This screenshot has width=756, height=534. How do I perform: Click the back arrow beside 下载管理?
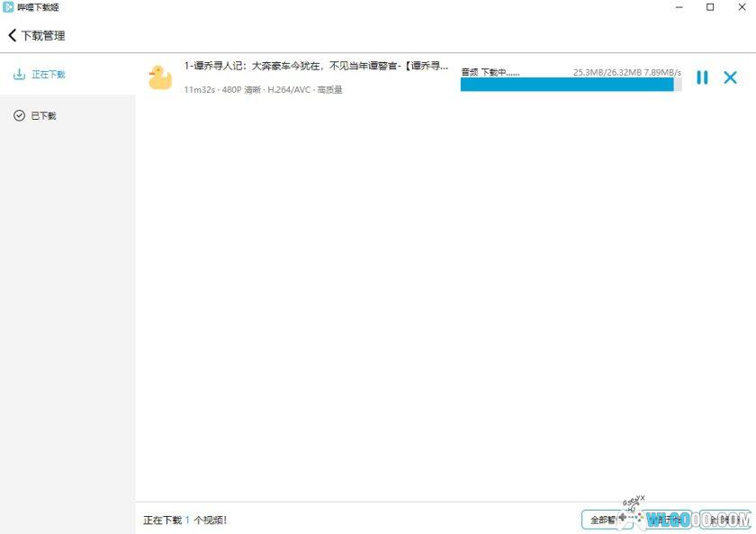(x=13, y=36)
